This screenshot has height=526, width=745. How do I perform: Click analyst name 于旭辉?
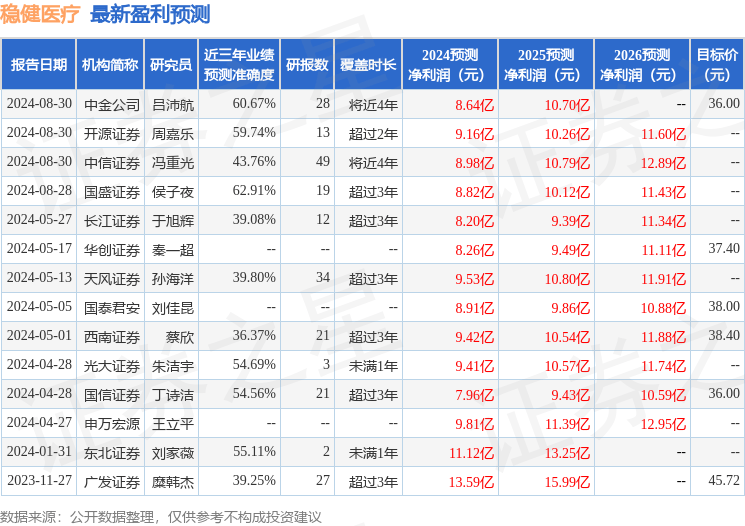click(x=172, y=220)
